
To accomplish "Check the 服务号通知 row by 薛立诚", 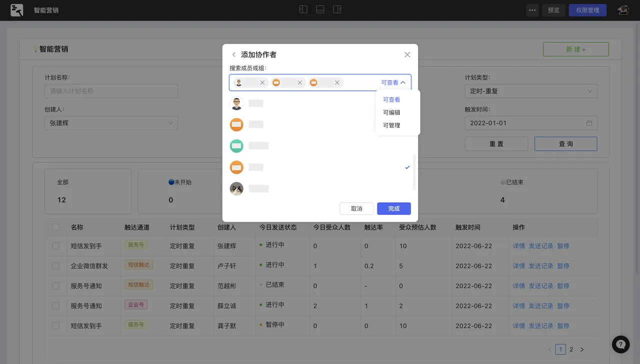I will coord(55,306).
